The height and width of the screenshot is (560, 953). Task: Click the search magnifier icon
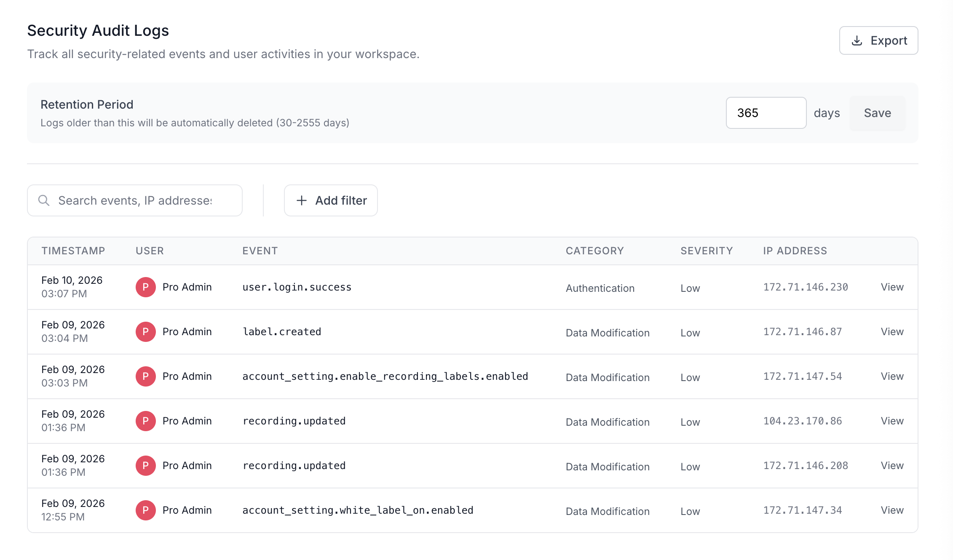coord(44,200)
